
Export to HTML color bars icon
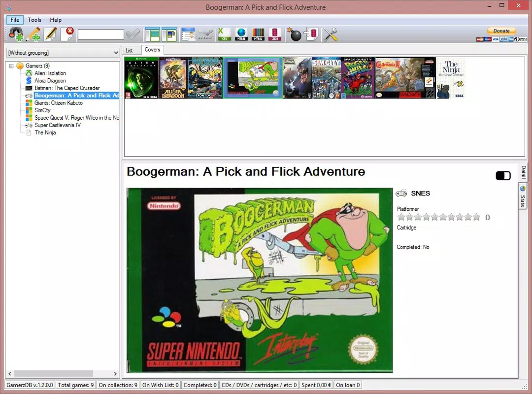pyautogui.click(x=258, y=34)
